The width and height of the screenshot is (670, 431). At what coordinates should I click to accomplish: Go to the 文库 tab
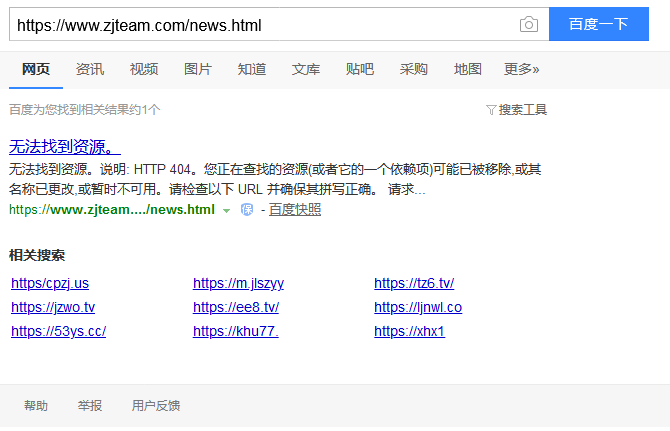[x=306, y=69]
